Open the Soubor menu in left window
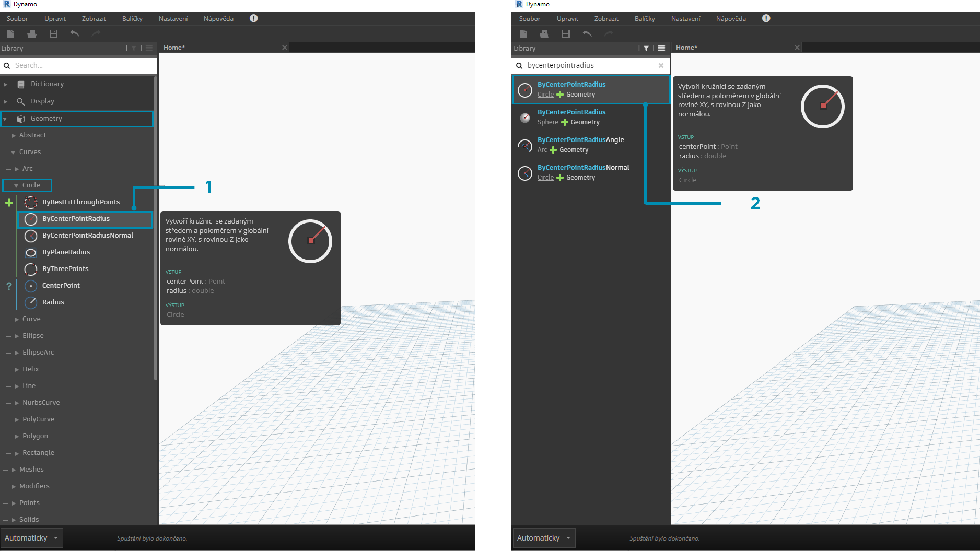980x551 pixels. click(x=17, y=19)
